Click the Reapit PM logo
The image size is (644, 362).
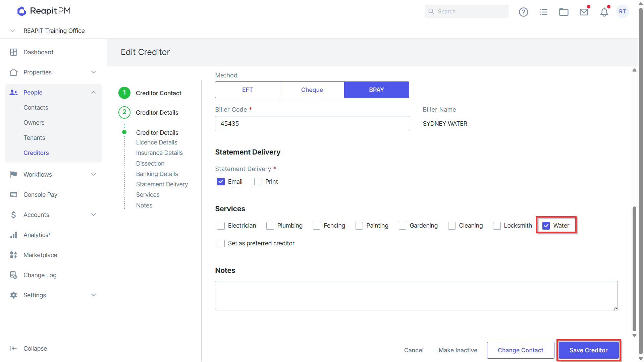click(x=44, y=11)
